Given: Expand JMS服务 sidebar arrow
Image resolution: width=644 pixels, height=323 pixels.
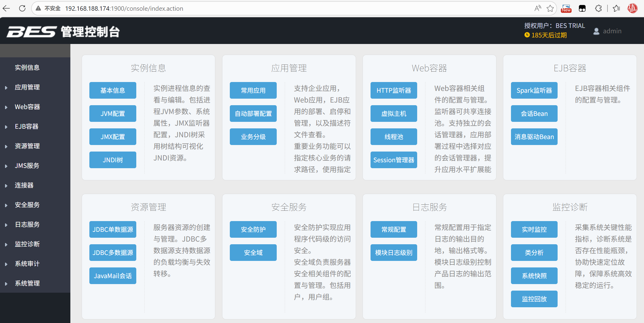Looking at the screenshot, I should click(x=6, y=166).
